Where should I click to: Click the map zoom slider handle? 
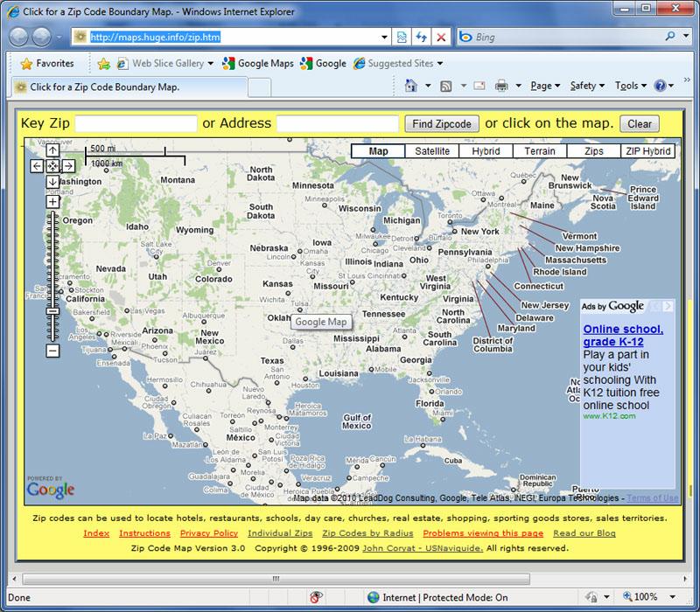52,311
